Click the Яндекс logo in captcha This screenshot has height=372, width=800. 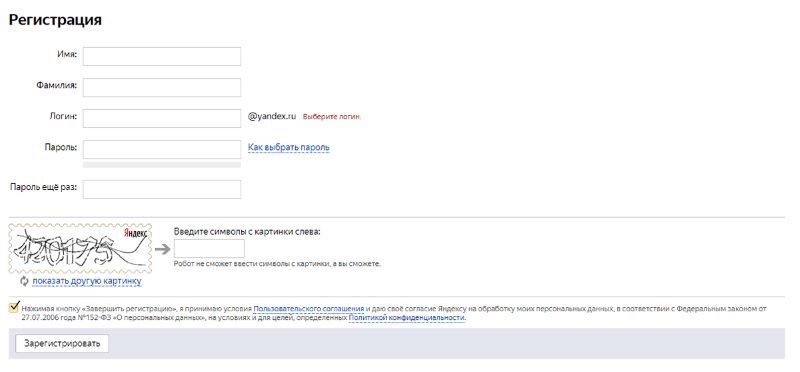[x=135, y=233]
